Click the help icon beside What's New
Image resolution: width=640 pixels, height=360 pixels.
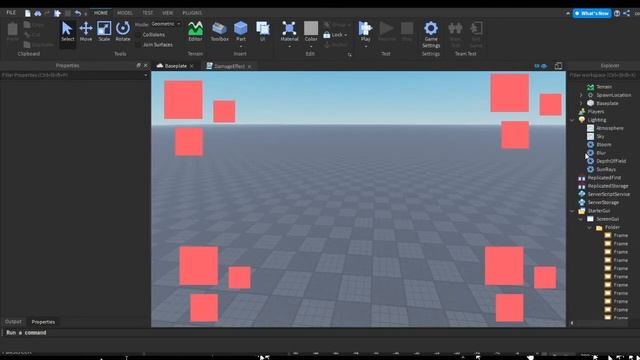tap(617, 13)
